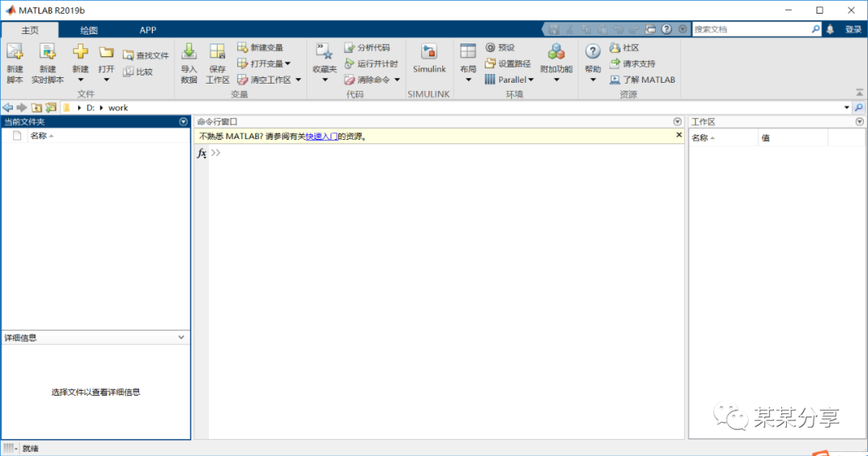The image size is (868, 456).
Task: Click 了解 MATLAB (Learn MATLAB)
Action: coord(642,80)
